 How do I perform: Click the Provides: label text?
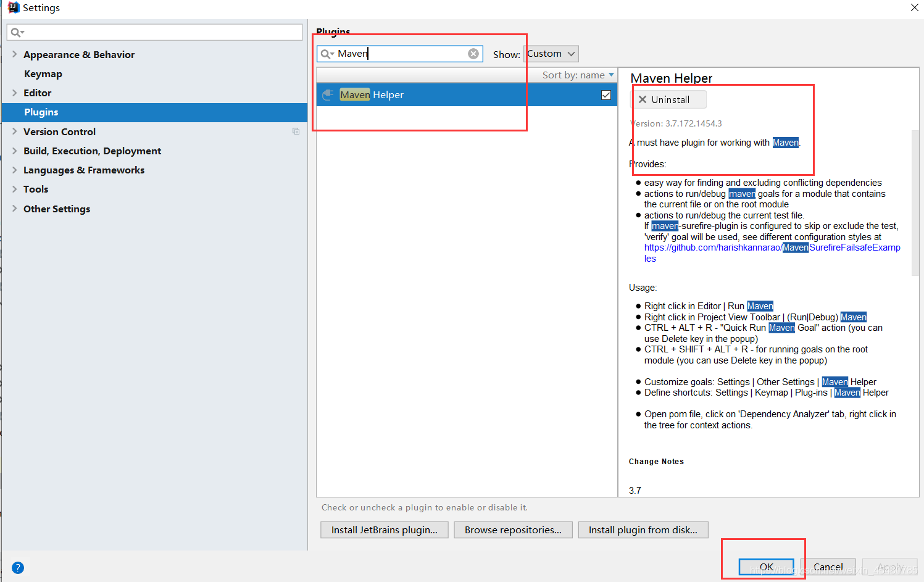pyautogui.click(x=647, y=164)
